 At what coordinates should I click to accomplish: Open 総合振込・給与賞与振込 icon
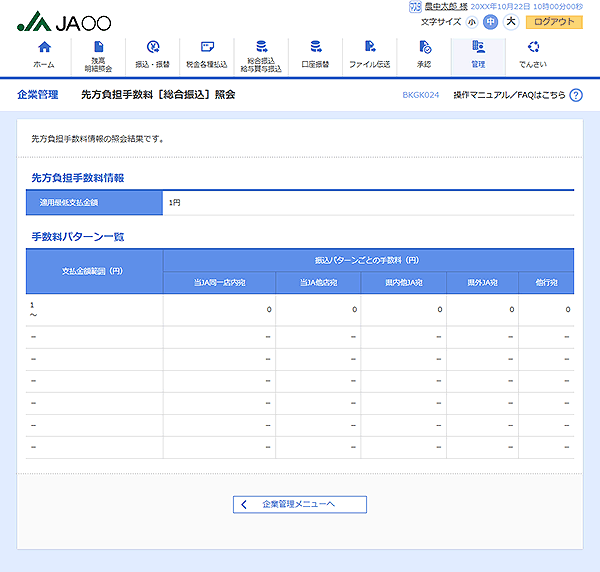click(261, 47)
